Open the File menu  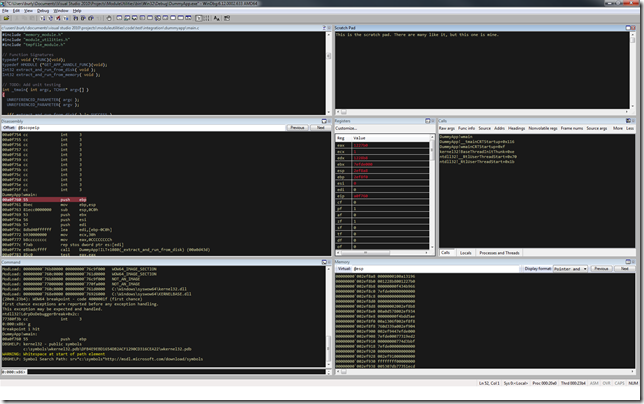click(5, 11)
